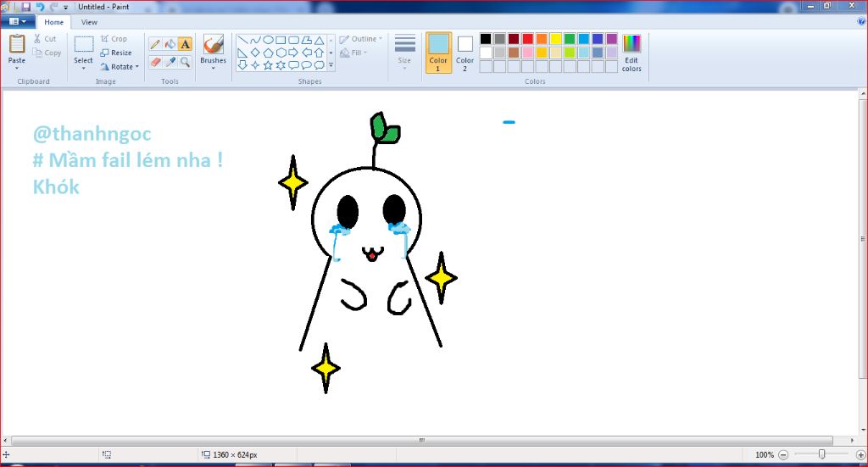Pick the Color picker eyedropper tool

pyautogui.click(x=170, y=61)
